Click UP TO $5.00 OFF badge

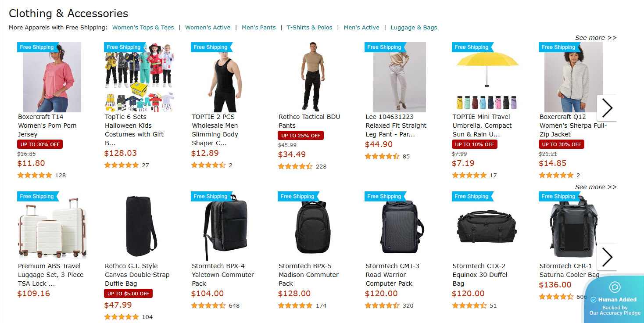click(128, 294)
